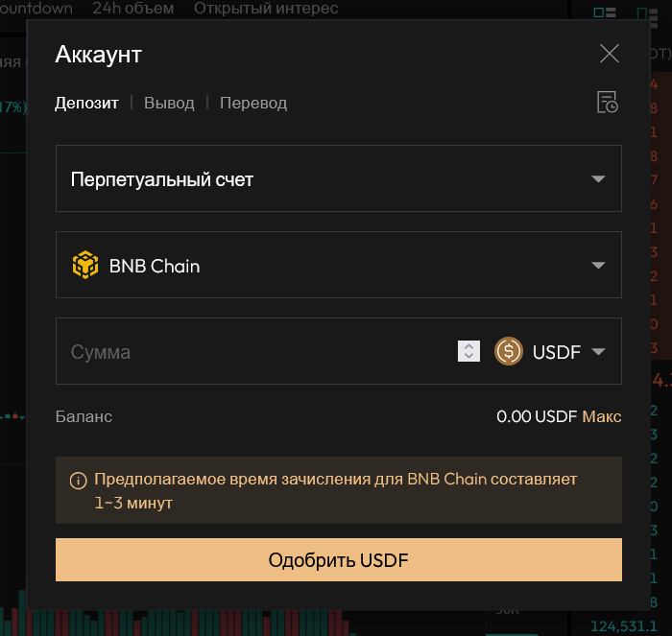Screen dimensions: 672x636
Task: Click the Аккаунт dialog title
Action: point(99,54)
